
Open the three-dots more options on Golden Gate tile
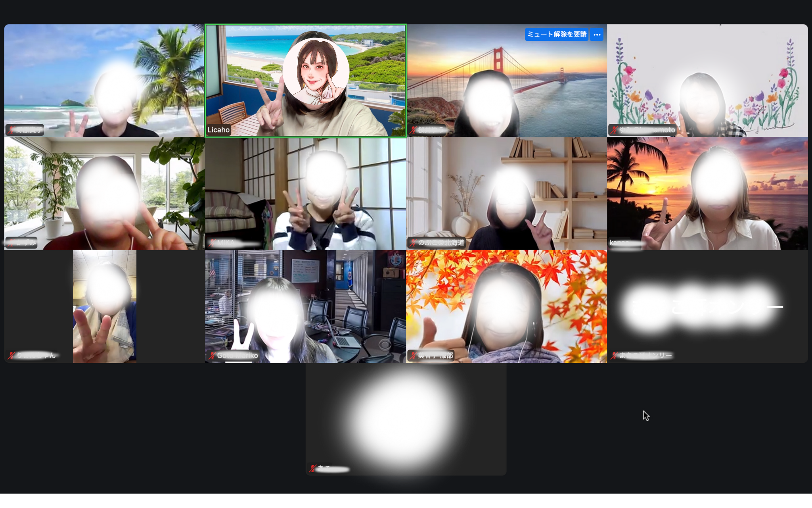click(597, 35)
